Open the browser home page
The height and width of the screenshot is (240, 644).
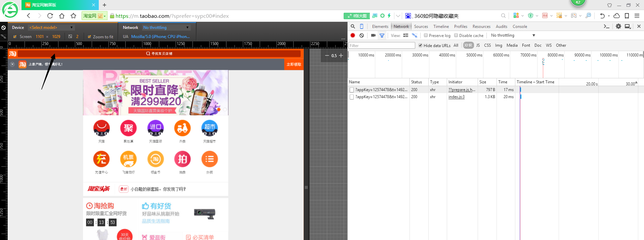62,16
